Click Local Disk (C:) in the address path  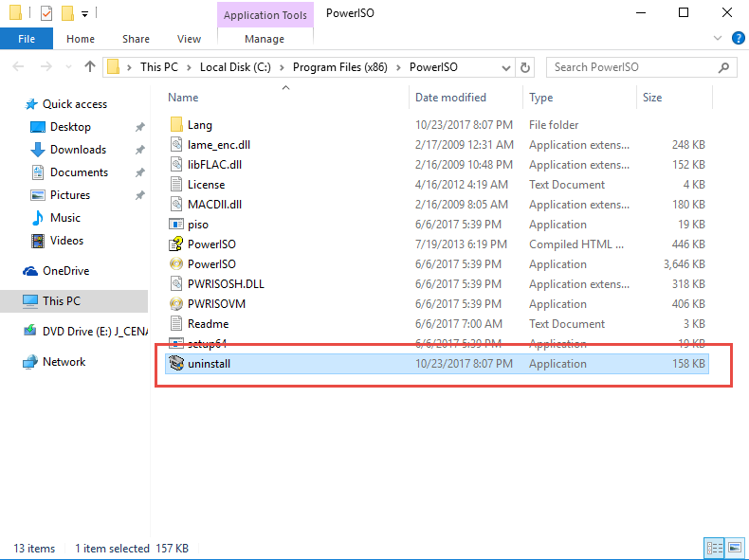pos(235,67)
